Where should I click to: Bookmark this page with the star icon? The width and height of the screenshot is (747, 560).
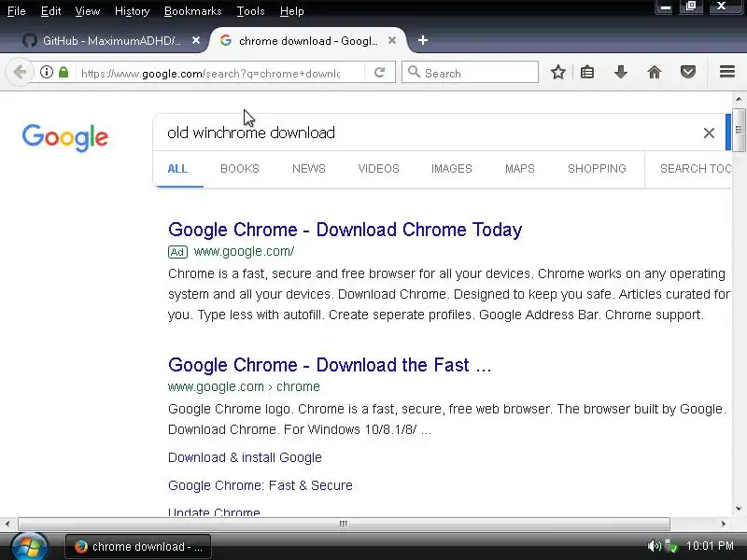(557, 73)
